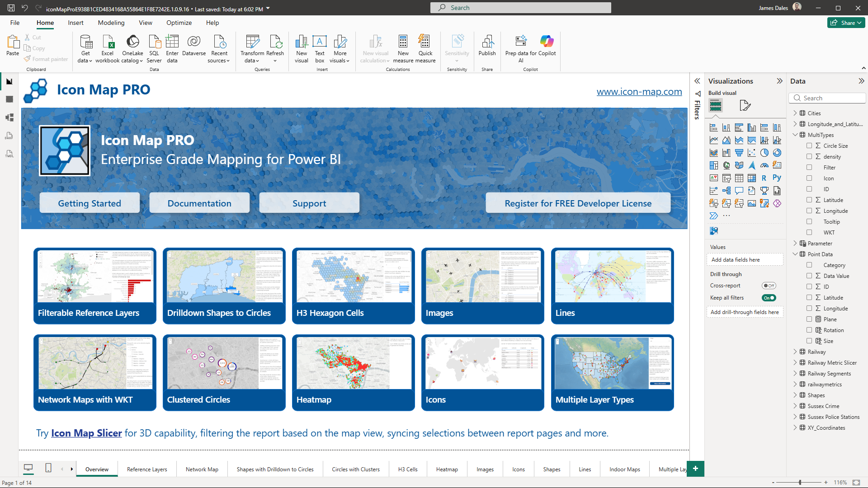Insert a new Text box
The image size is (868, 488).
coord(319,48)
